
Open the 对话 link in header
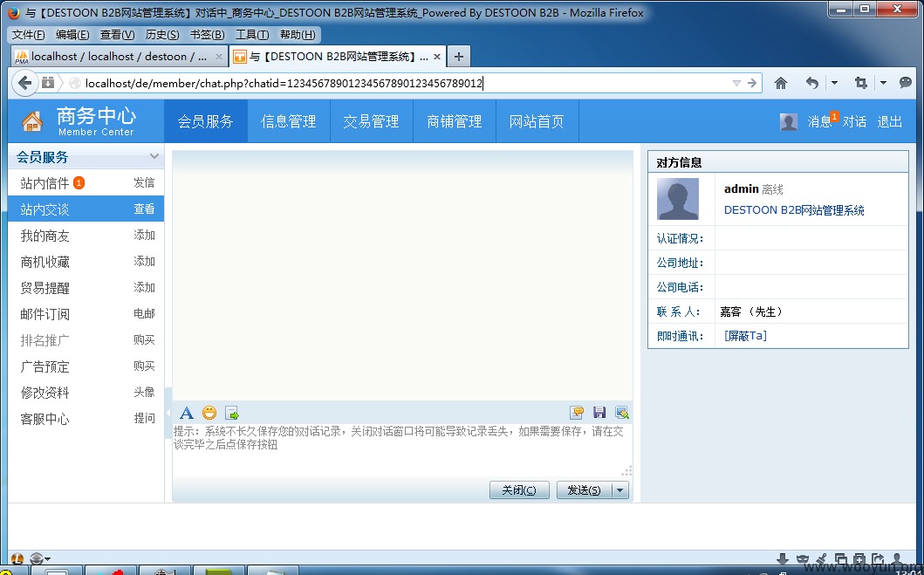coord(854,122)
